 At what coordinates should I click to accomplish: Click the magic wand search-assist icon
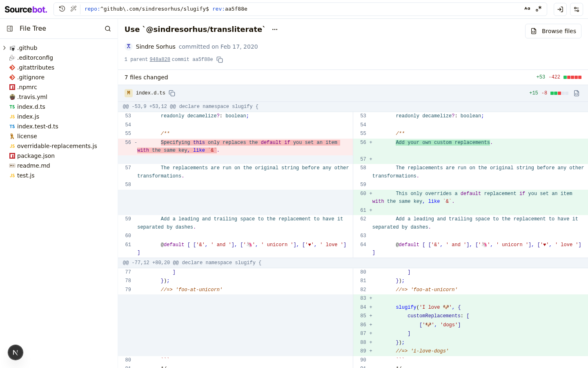73,9
